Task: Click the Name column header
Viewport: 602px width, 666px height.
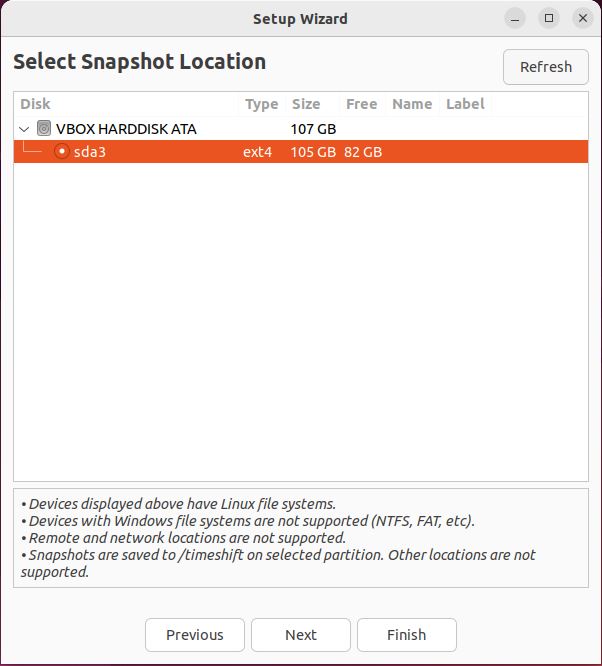Action: click(412, 104)
